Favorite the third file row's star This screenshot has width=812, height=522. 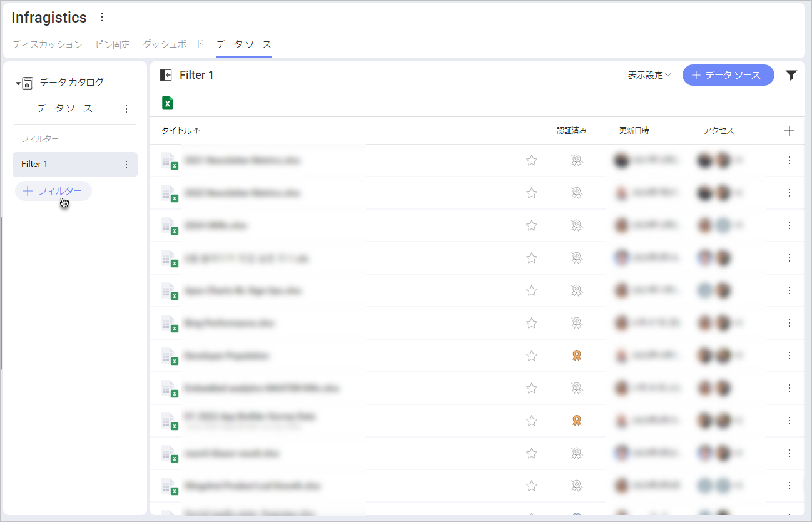532,225
